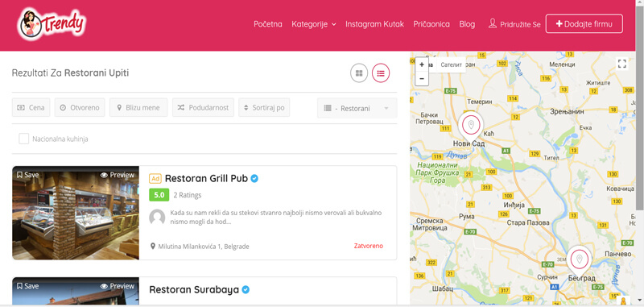
Task: Toggle the Cena price filter
Action: click(x=31, y=108)
